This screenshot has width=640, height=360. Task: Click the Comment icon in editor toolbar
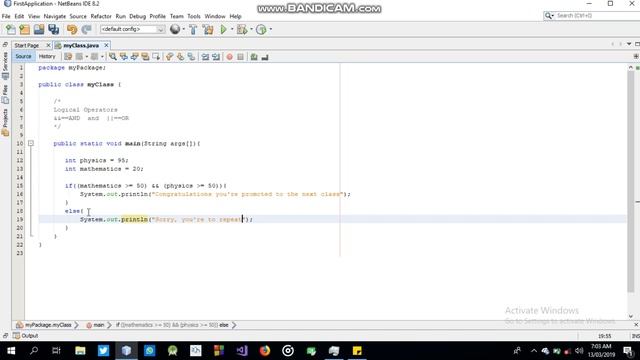254,57
